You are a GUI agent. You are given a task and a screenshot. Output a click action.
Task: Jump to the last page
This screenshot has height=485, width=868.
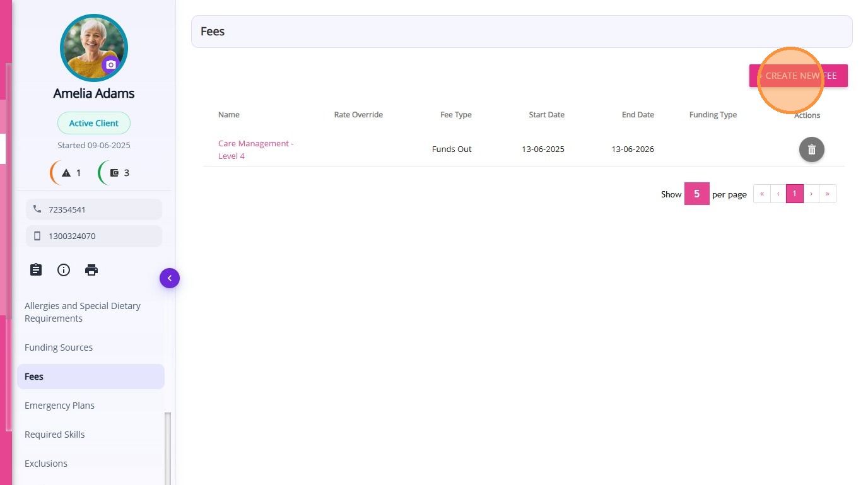828,194
